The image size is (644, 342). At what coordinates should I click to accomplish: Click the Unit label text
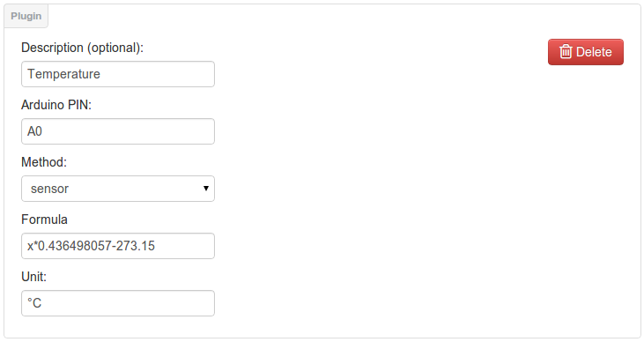pyautogui.click(x=33, y=277)
